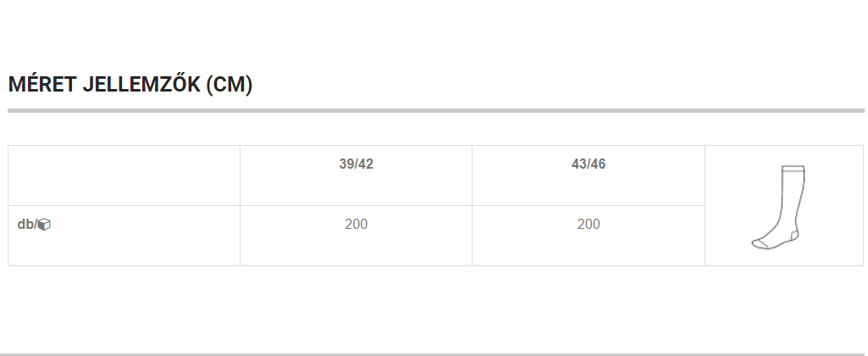The width and height of the screenshot is (868, 356).
Task: Click the box package icon
Action: click(x=45, y=225)
